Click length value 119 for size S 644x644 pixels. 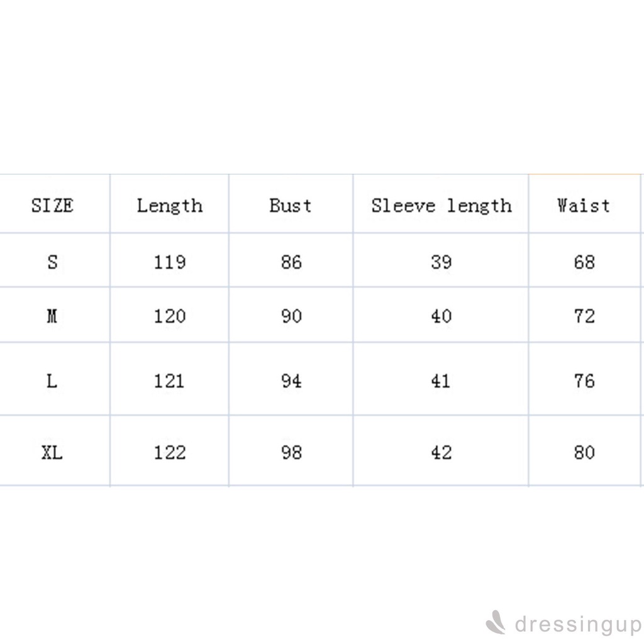170,262
